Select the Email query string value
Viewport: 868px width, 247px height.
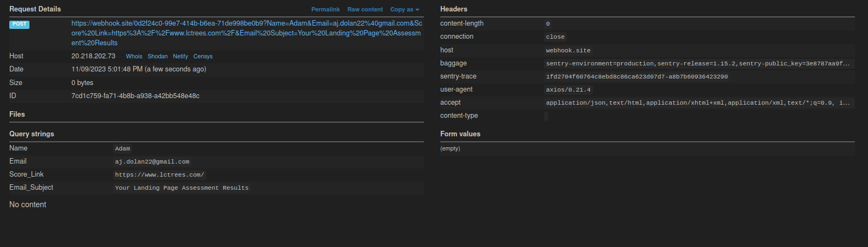pos(152,161)
